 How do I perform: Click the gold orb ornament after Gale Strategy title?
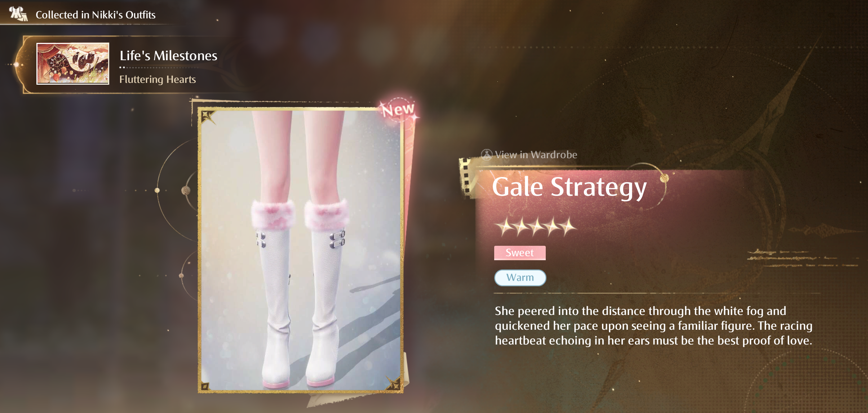[664, 177]
